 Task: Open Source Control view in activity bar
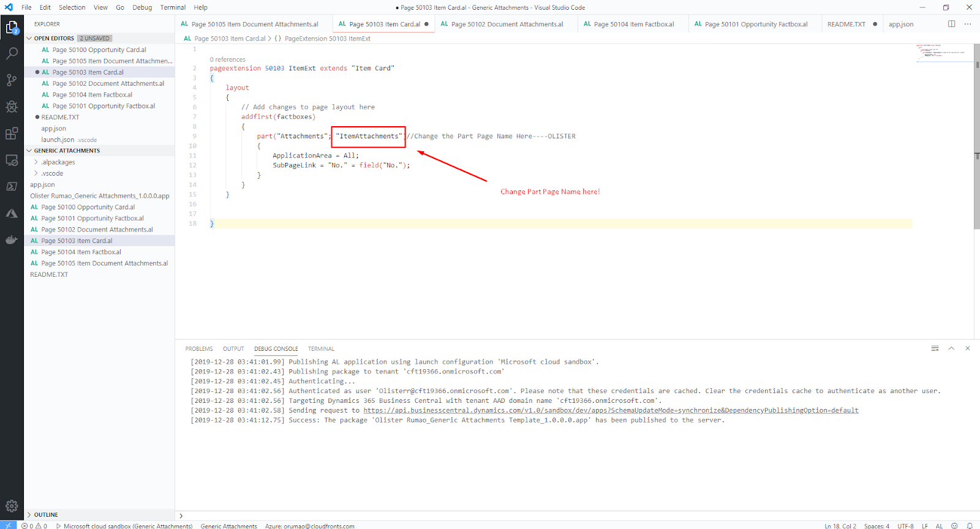[12, 80]
